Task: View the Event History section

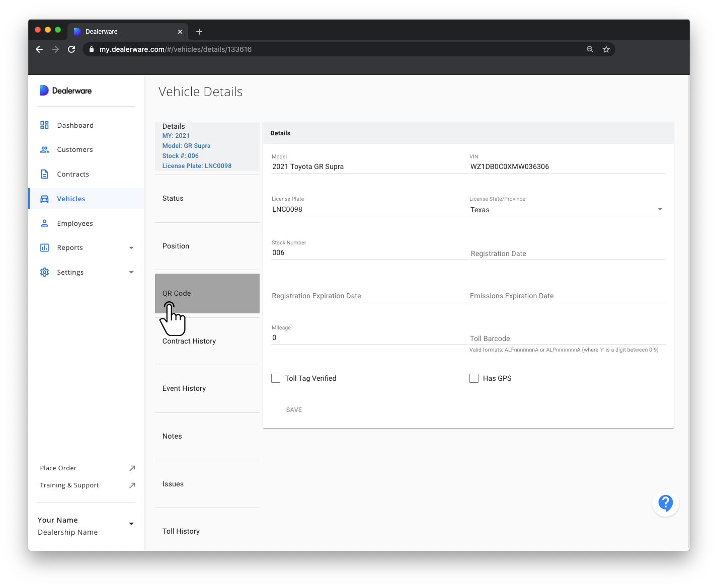Action: pyautogui.click(x=207, y=388)
